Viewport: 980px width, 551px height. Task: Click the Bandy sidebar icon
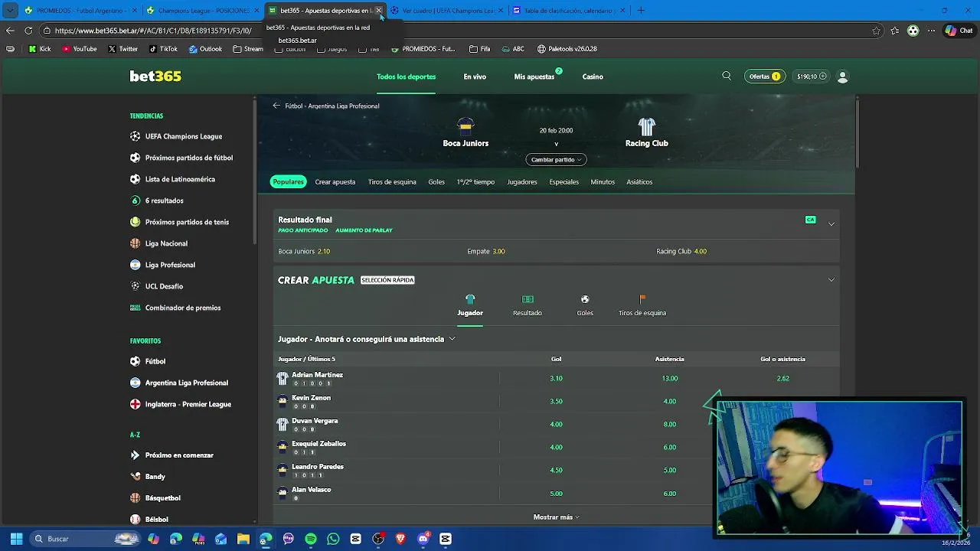[x=136, y=476]
